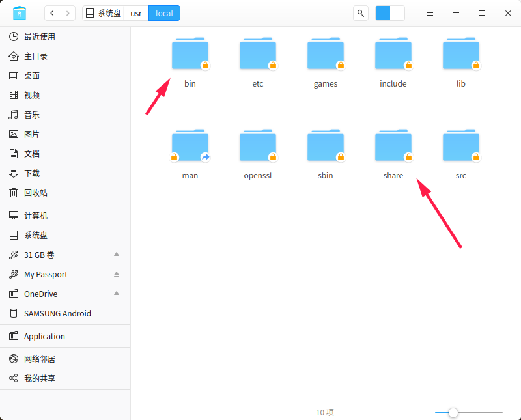Switch to icon grid view
This screenshot has height=420, width=521.
click(x=383, y=13)
